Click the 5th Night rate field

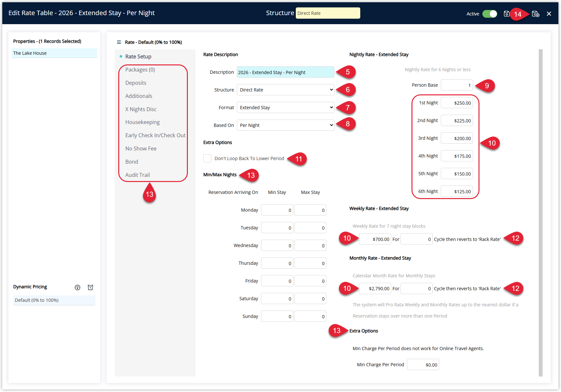coord(457,174)
